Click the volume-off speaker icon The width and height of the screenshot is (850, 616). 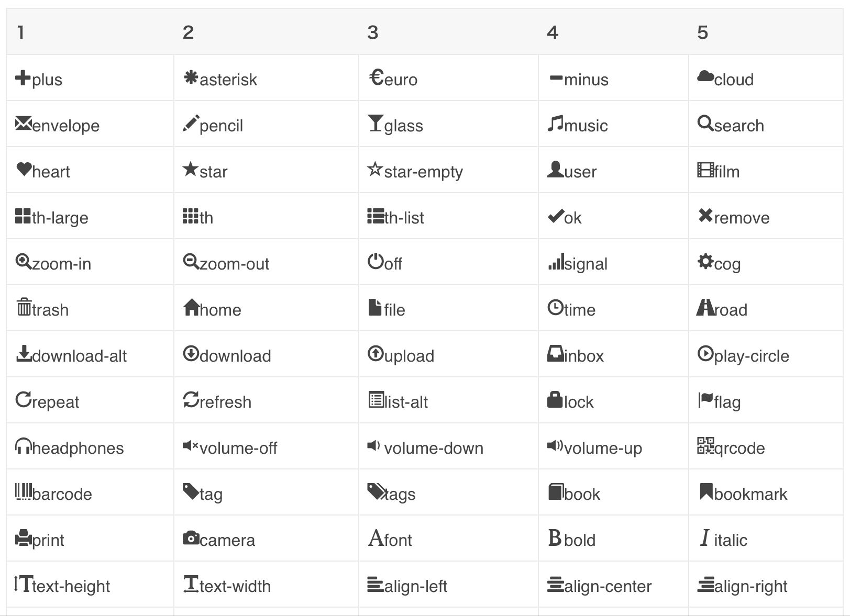click(x=191, y=445)
